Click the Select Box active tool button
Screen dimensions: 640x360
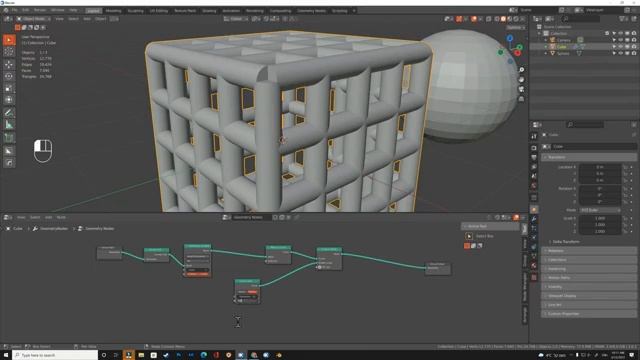469,236
